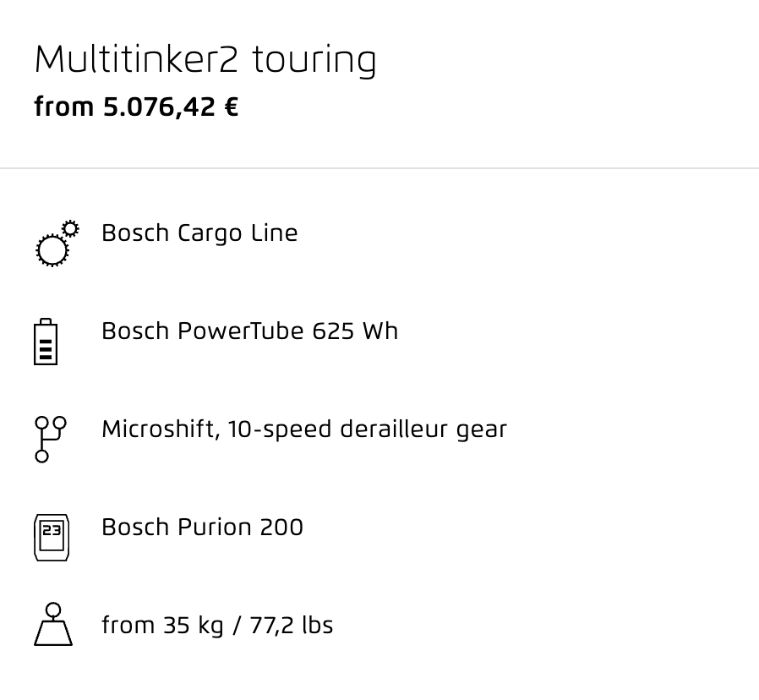Click the gear shifting icon next to Microshift
759x700 pixels.
tap(51, 439)
